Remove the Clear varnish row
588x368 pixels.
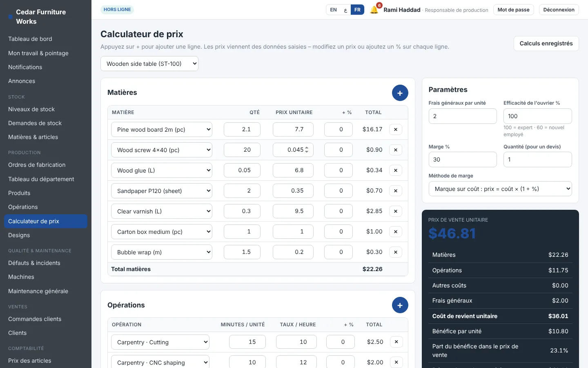(396, 211)
